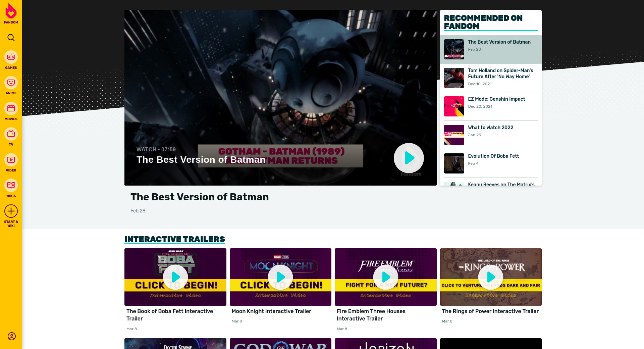The image size is (644, 349).
Task: Click the 'TV' sidebar label
Action: pos(11,145)
